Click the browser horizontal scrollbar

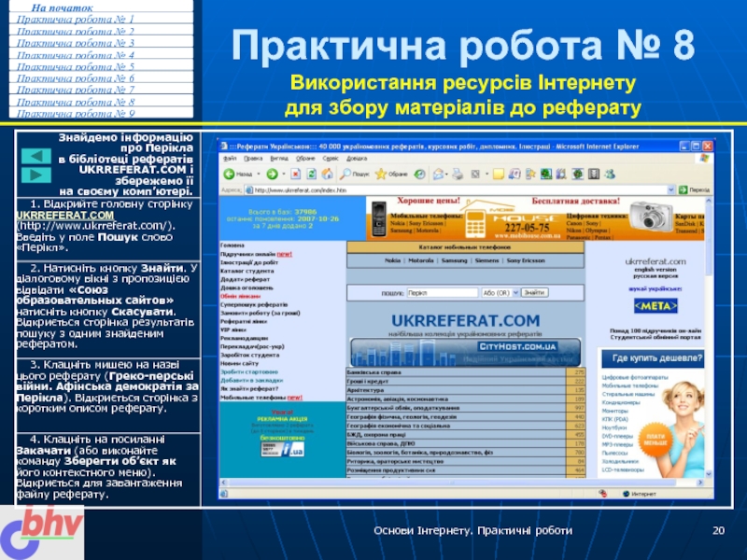click(461, 483)
